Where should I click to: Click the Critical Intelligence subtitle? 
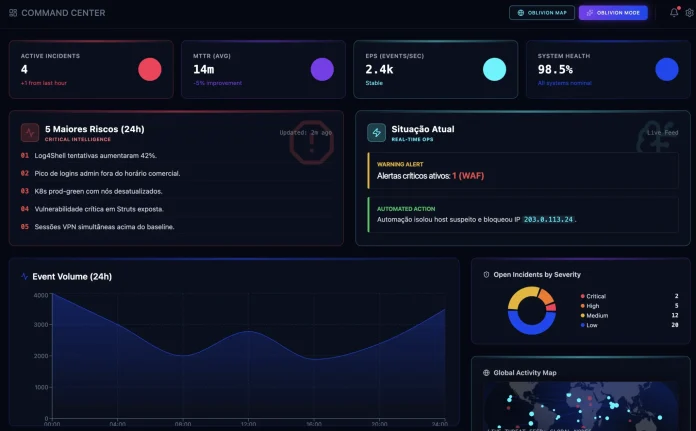(x=78, y=139)
